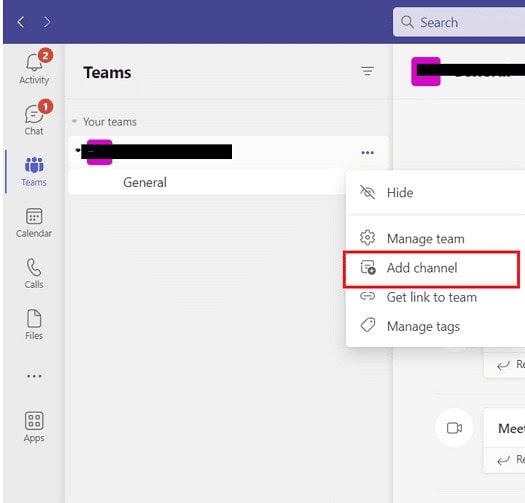Click the video camera meeting icon
525x503 pixels.
[454, 428]
